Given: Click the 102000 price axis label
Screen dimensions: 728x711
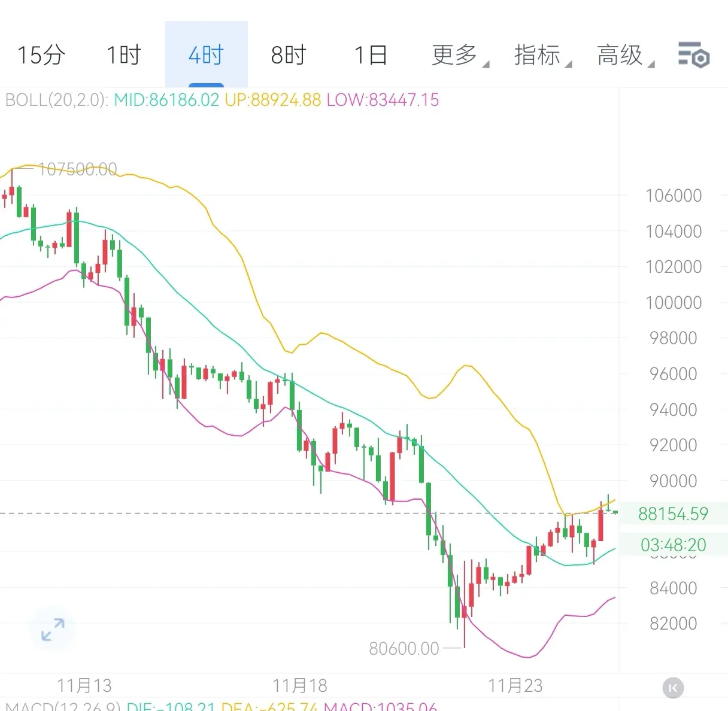Looking at the screenshot, I should [x=674, y=267].
